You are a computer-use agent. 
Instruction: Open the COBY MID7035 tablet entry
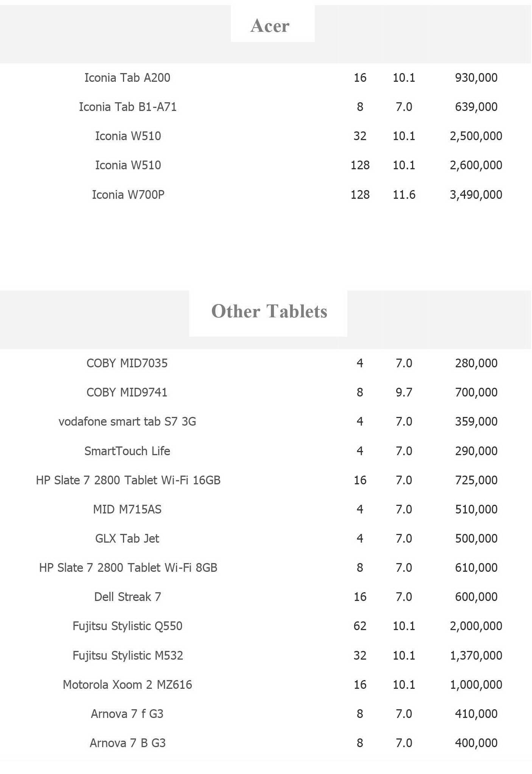[x=127, y=363]
